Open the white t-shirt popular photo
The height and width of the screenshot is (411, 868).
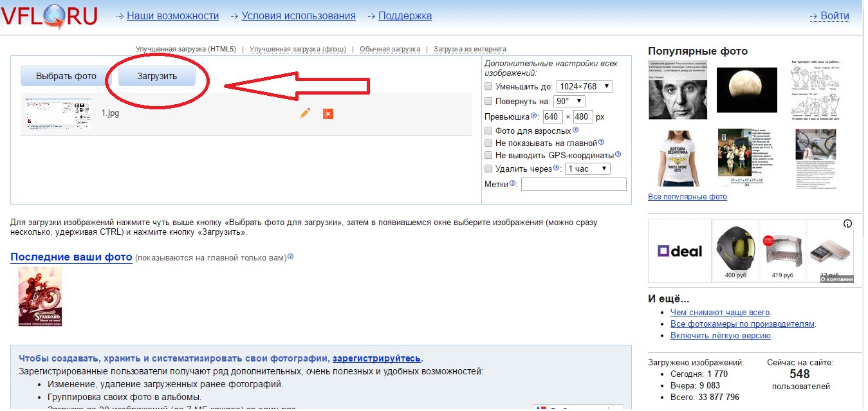(678, 158)
